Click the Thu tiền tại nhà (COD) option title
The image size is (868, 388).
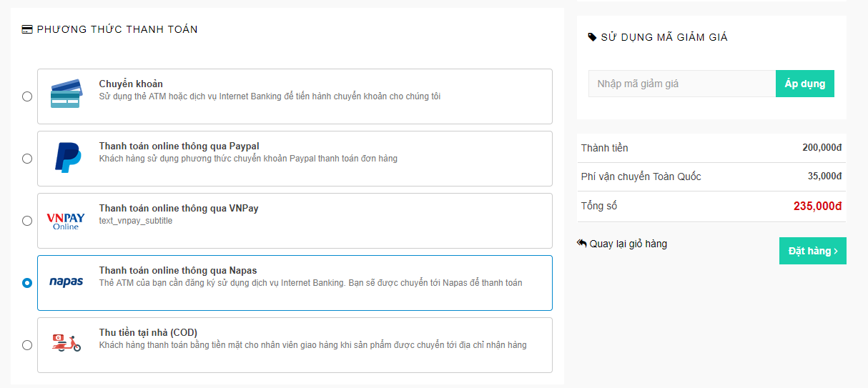(148, 332)
